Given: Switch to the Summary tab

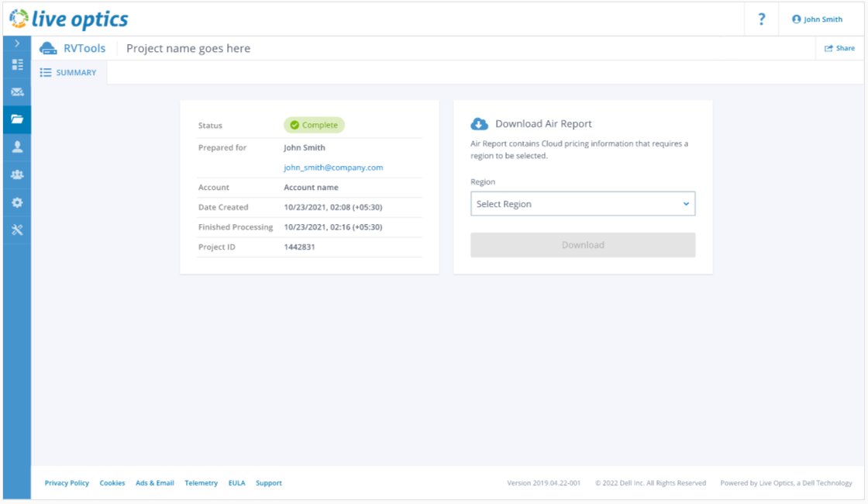Looking at the screenshot, I should [69, 73].
